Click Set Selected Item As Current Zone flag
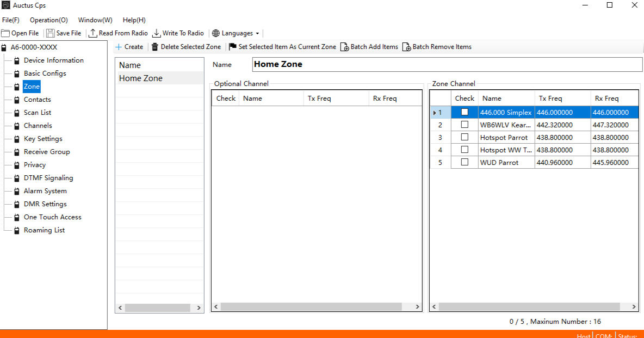This screenshot has height=338, width=644. click(233, 47)
